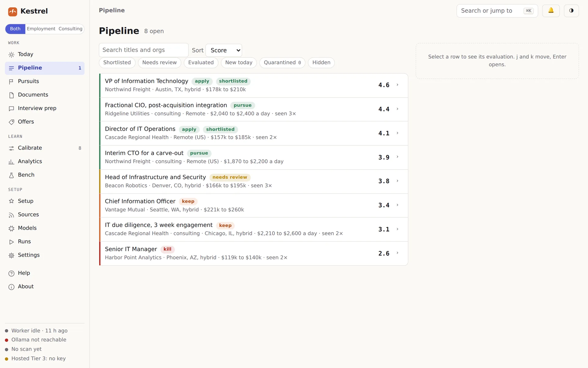The height and width of the screenshot is (368, 588).
Task: Click the Setup star icon
Action: pyautogui.click(x=11, y=201)
